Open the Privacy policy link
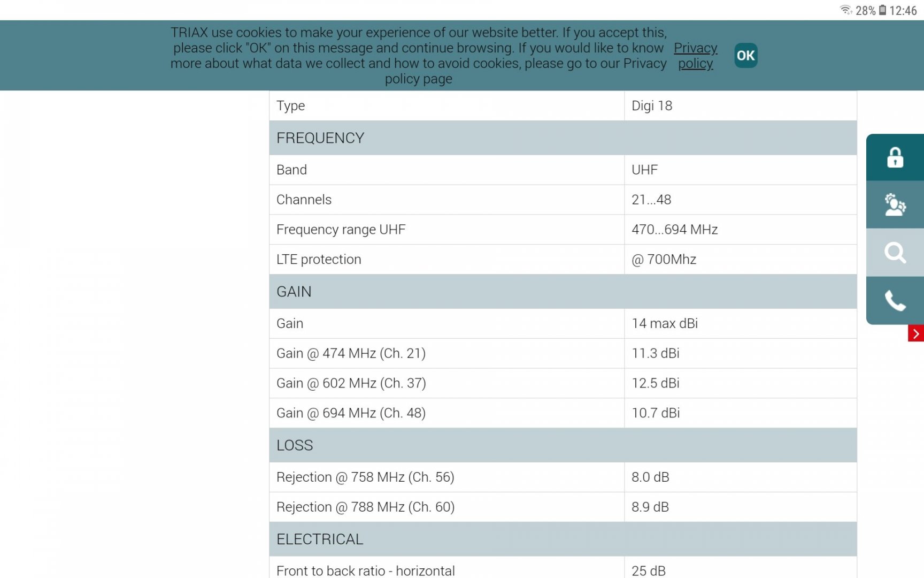 point(695,56)
